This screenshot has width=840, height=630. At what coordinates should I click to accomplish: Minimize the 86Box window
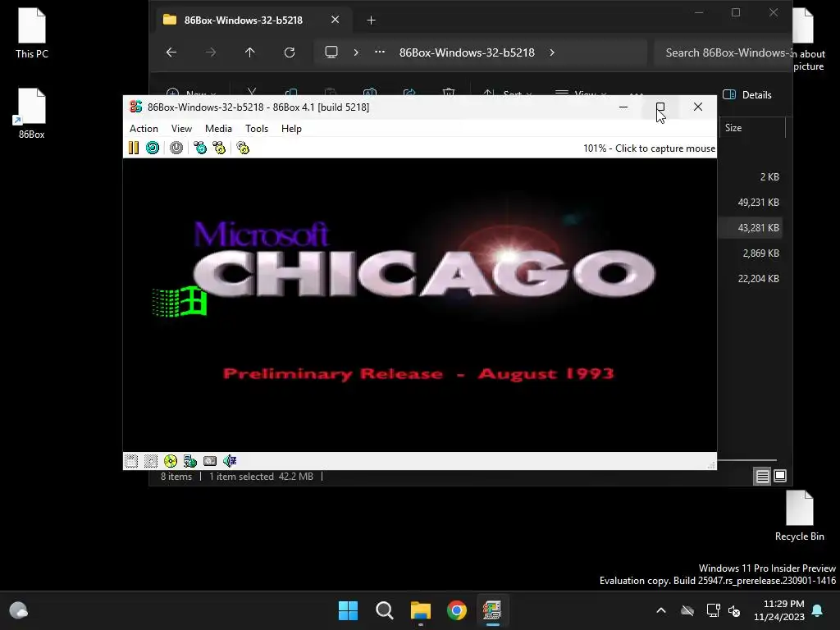pyautogui.click(x=623, y=107)
